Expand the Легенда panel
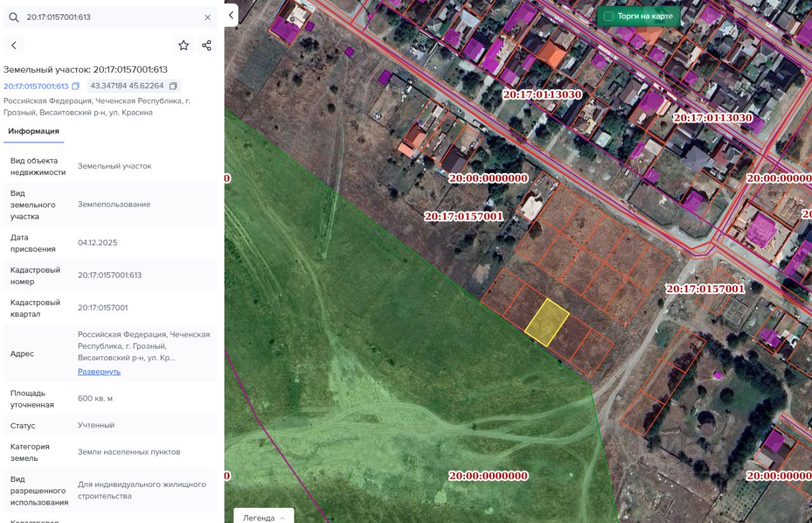The width and height of the screenshot is (812, 523). pos(263,517)
